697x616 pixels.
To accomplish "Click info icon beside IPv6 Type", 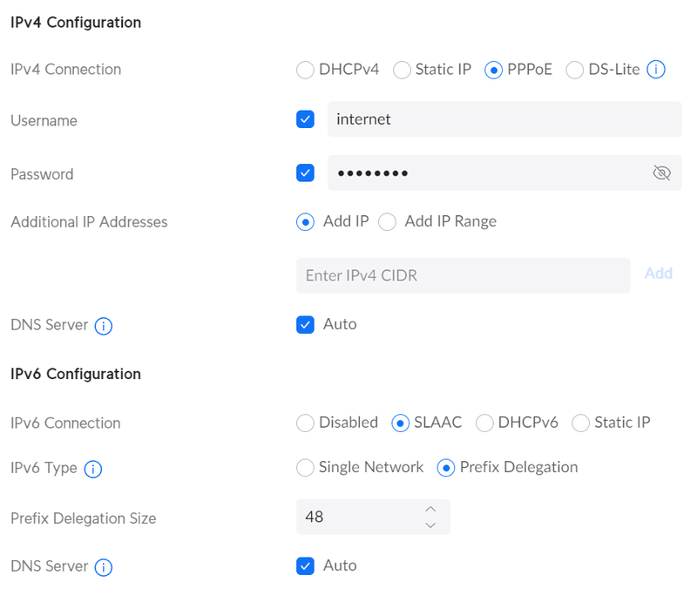I will click(93, 469).
